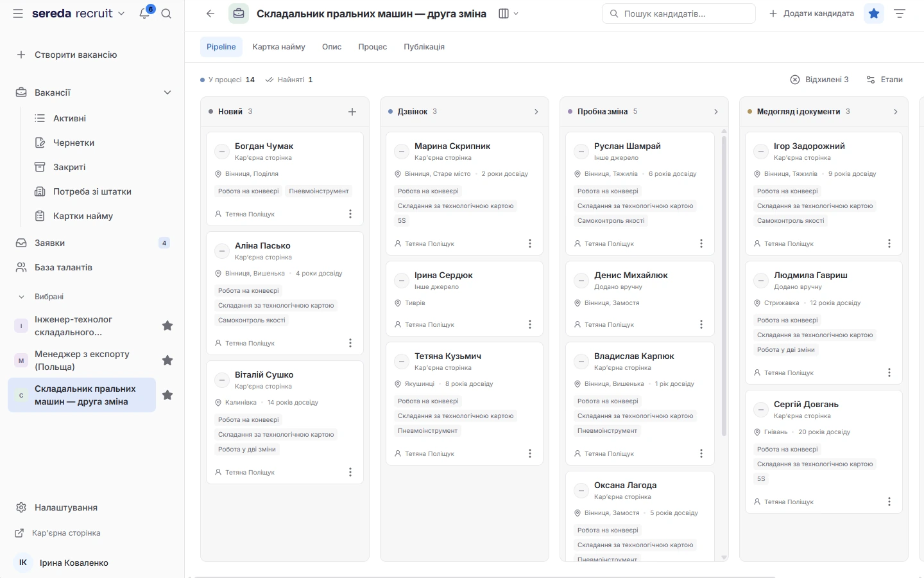Add candidate to Новий column plus icon
Viewport: 924px width, 578px height.
point(352,112)
